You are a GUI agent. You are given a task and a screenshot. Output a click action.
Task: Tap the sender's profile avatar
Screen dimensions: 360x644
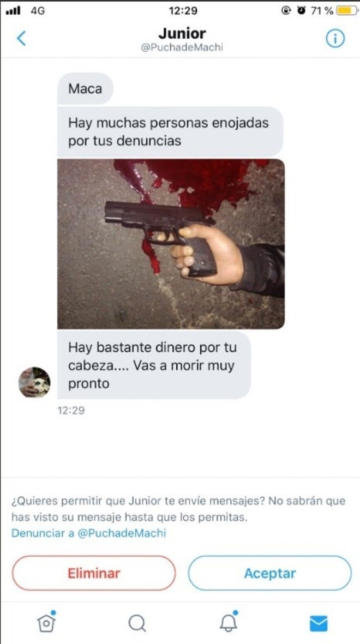pos(34,382)
